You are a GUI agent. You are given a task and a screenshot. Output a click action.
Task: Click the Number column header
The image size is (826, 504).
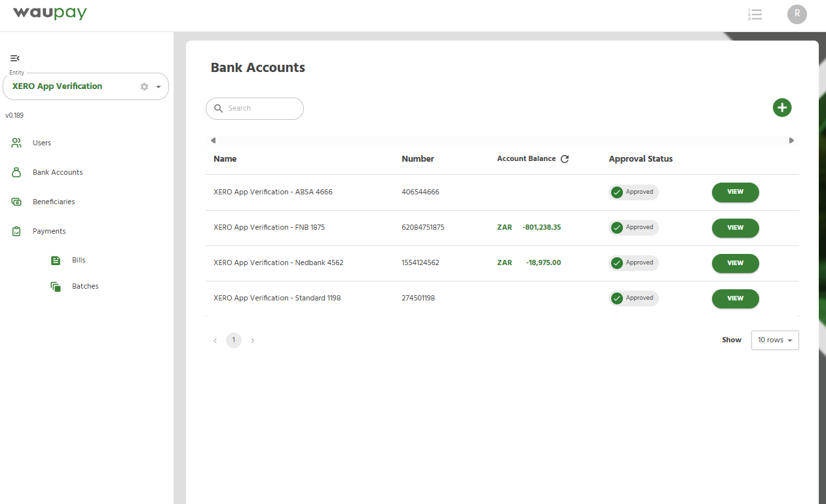418,159
